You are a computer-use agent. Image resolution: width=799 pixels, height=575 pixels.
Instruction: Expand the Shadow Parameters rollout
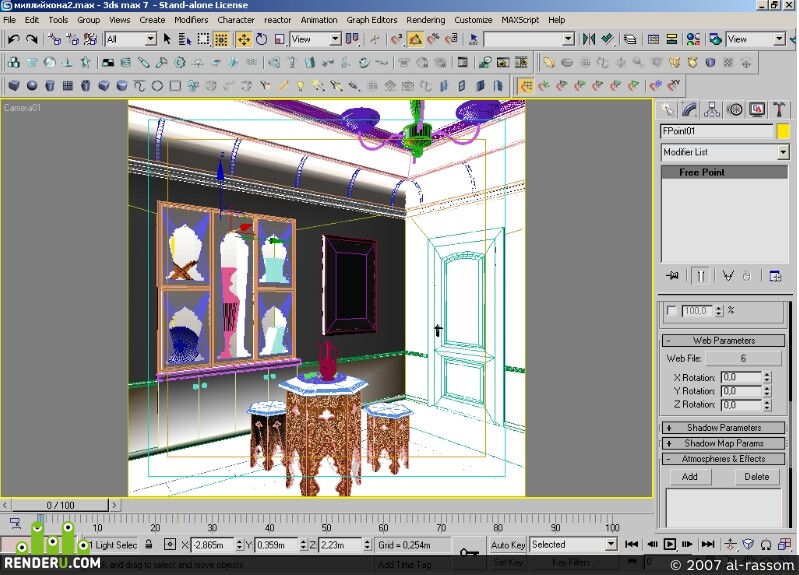[723, 428]
